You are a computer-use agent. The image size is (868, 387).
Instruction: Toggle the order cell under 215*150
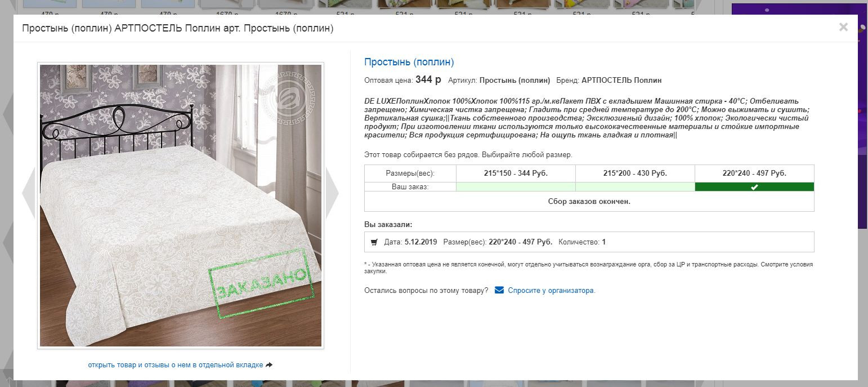(516, 187)
